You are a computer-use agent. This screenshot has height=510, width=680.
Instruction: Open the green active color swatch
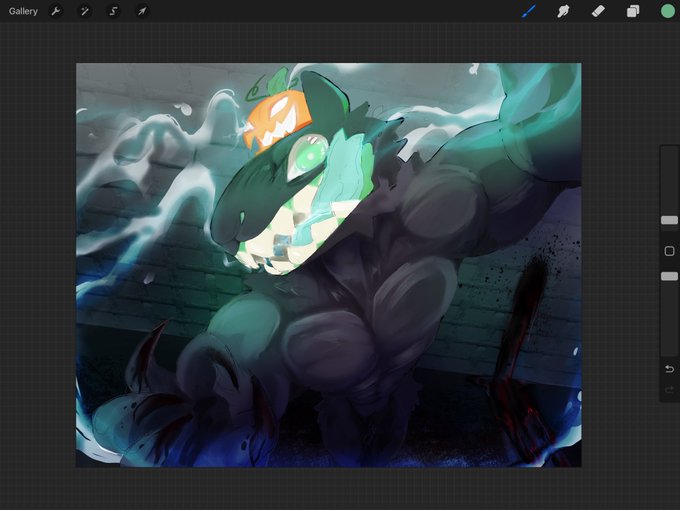pos(667,11)
